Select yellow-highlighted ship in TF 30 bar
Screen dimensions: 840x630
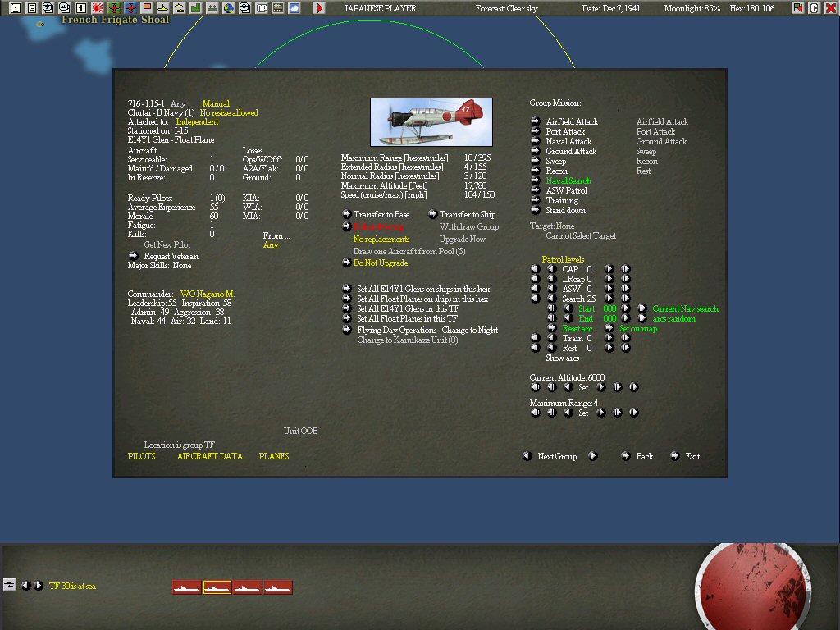[217, 587]
